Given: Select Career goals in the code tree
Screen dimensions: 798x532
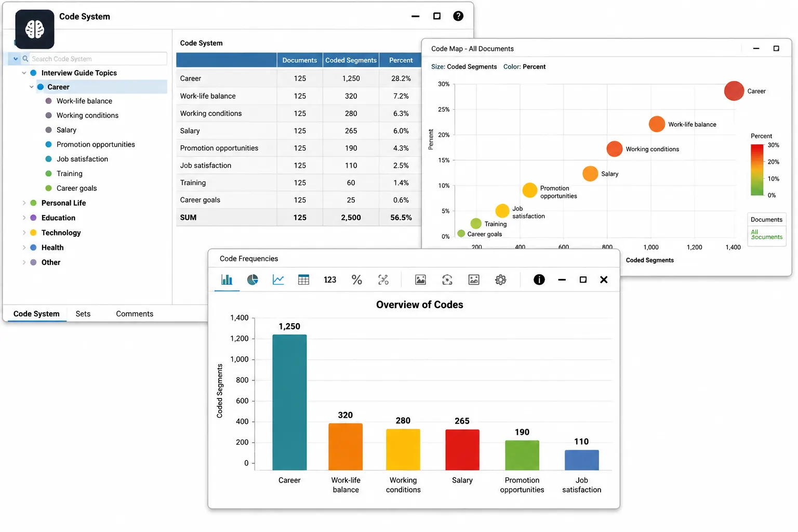Looking at the screenshot, I should click(76, 188).
